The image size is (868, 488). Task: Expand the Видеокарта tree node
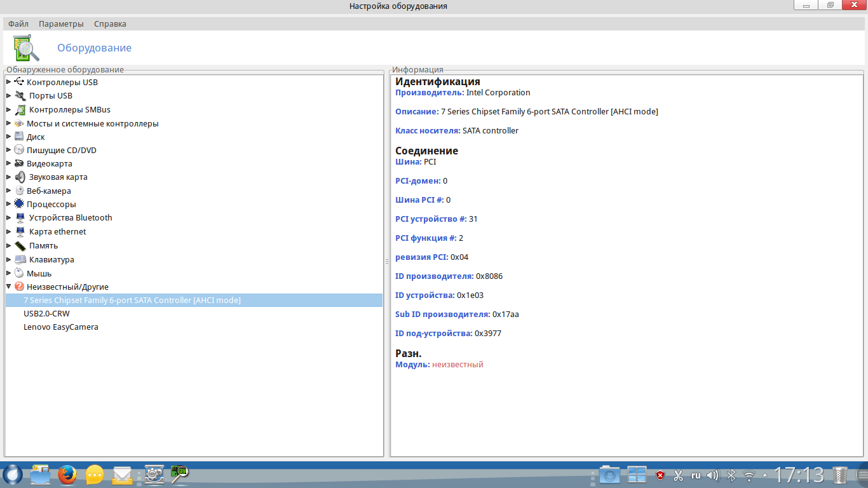(9, 163)
